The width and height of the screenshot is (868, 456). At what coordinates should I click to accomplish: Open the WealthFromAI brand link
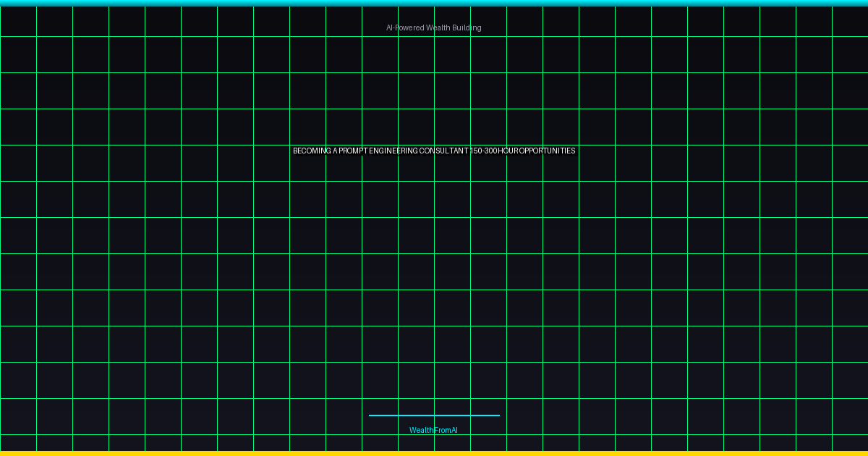[433, 431]
